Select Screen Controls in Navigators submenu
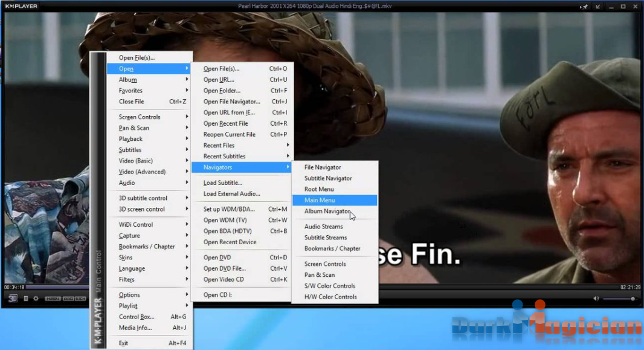This screenshot has width=644, height=350. pyautogui.click(x=335, y=264)
